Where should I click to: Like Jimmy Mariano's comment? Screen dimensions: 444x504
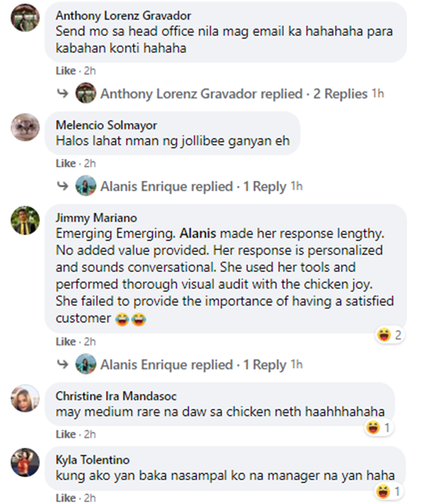pos(66,342)
